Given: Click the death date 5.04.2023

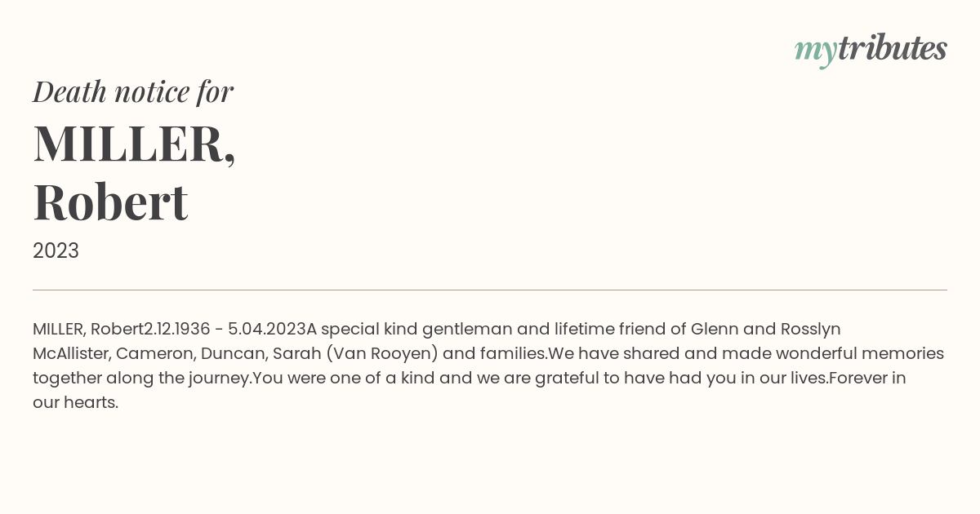Looking at the screenshot, I should [x=267, y=329].
